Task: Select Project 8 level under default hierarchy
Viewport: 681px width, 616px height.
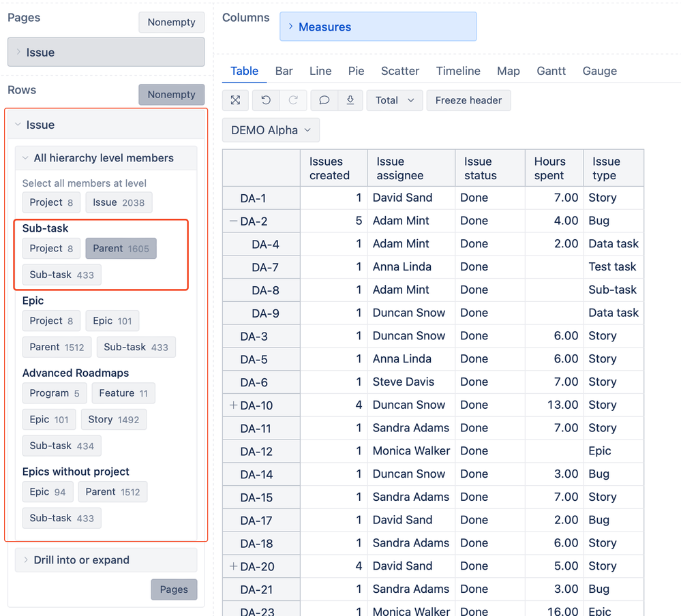Action: [51, 202]
